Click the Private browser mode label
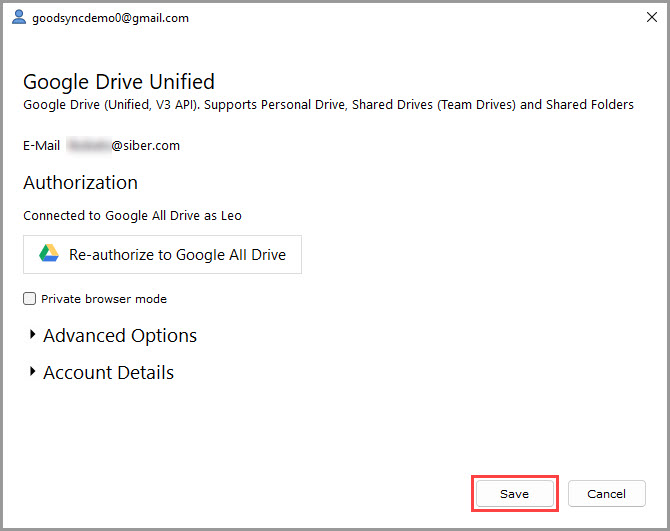Image resolution: width=670 pixels, height=531 pixels. tap(104, 299)
